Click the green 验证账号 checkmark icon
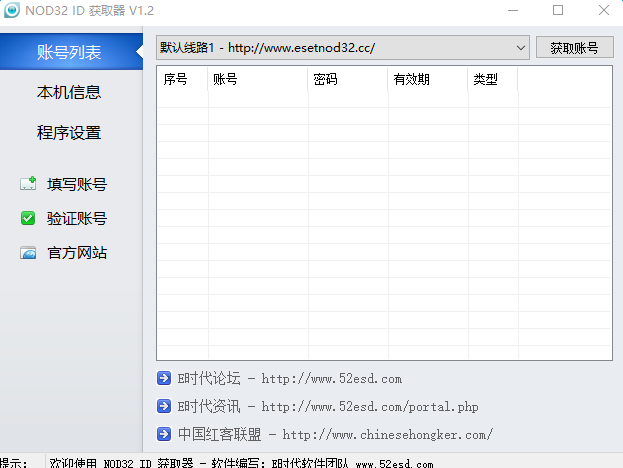Viewport: 623px width, 468px height. pos(28,218)
